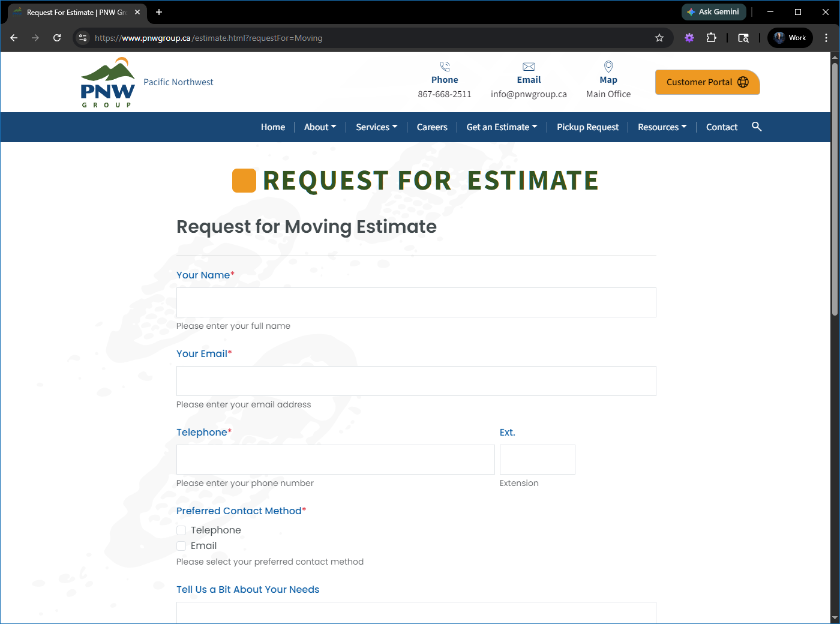
Task: Click the map pin icon
Action: pos(608,67)
